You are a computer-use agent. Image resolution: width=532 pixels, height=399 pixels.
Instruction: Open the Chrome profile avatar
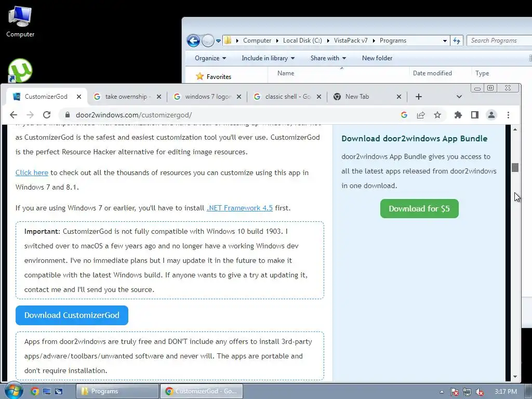pos(491,115)
